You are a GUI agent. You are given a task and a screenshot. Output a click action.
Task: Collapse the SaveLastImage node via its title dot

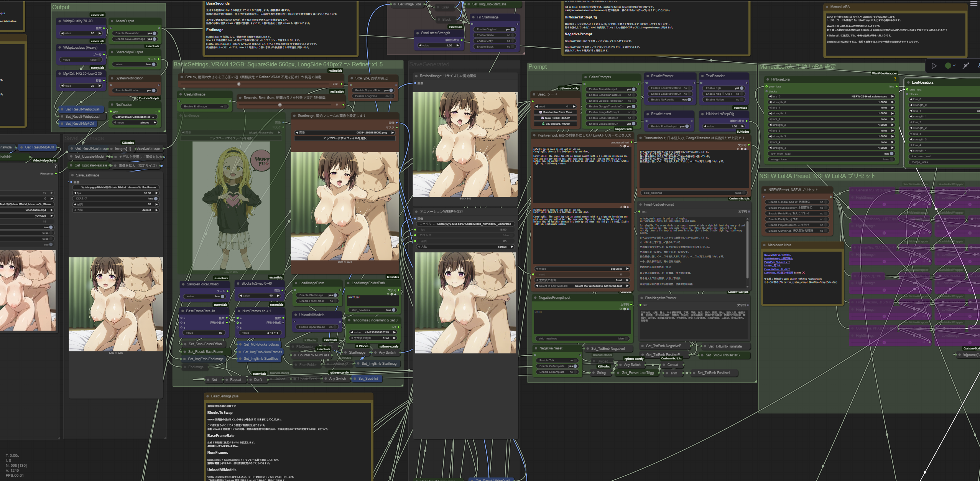coord(72,175)
